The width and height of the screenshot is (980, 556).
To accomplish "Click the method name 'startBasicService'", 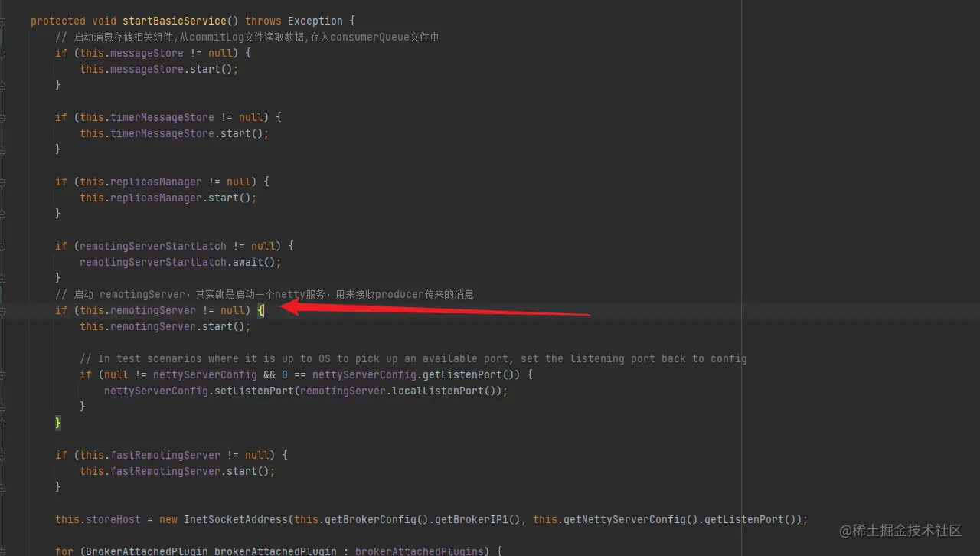I will coord(175,21).
